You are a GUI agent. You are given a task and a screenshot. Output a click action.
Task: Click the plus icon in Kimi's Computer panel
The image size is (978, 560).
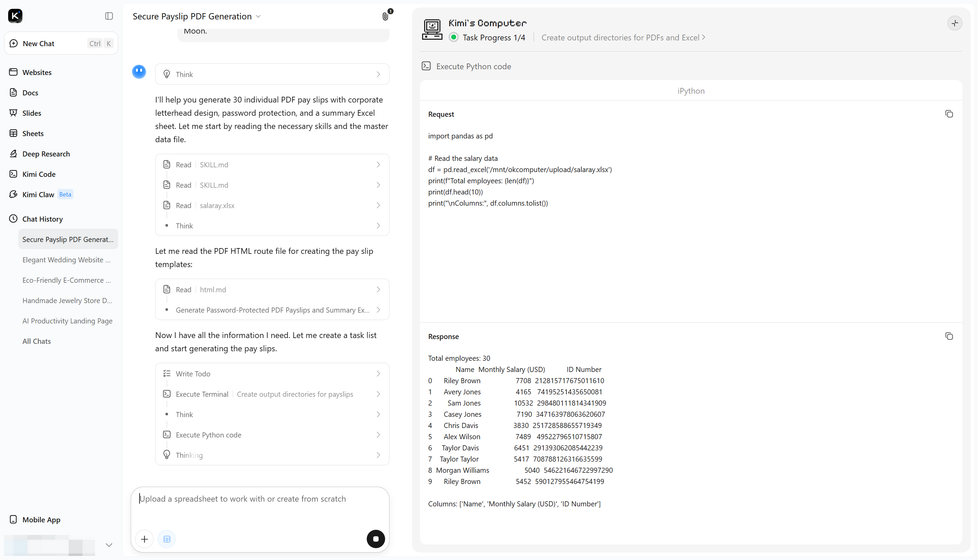[955, 23]
